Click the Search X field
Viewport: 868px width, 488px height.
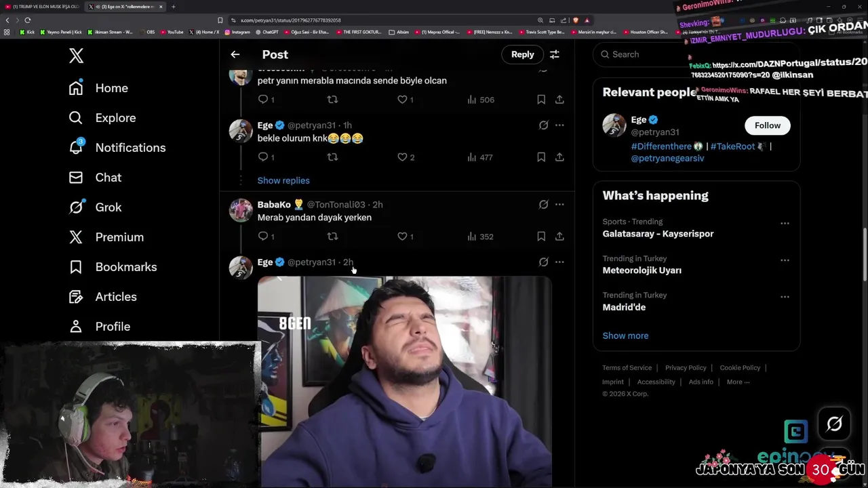696,54
